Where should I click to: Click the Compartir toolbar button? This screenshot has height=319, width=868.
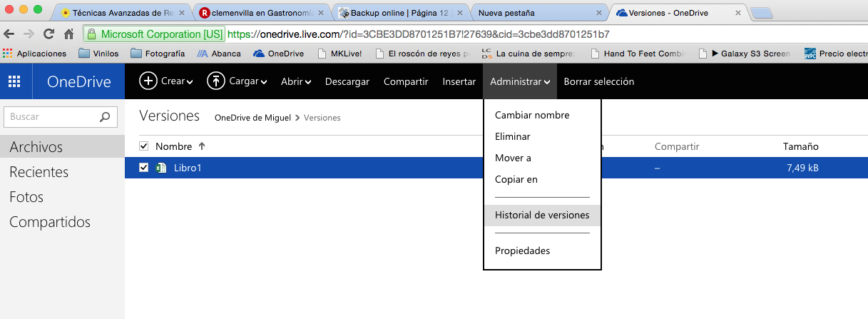click(406, 81)
